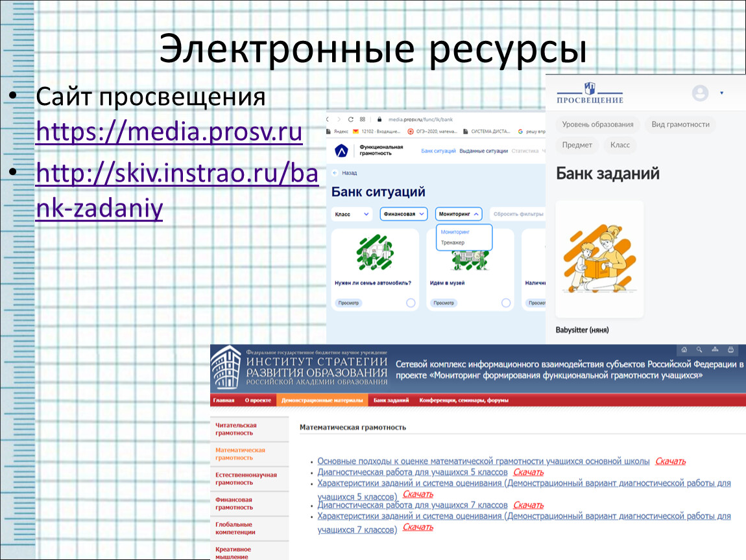Click the Уровень образования filter chip
746x560 pixels.
coord(597,124)
